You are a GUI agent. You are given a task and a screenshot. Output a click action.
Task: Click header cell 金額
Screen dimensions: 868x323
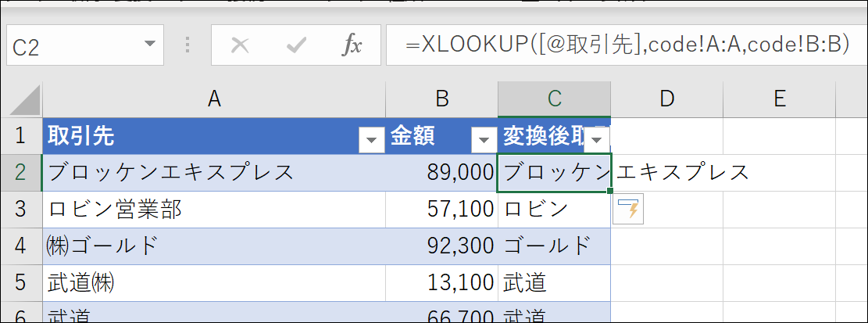441,136
